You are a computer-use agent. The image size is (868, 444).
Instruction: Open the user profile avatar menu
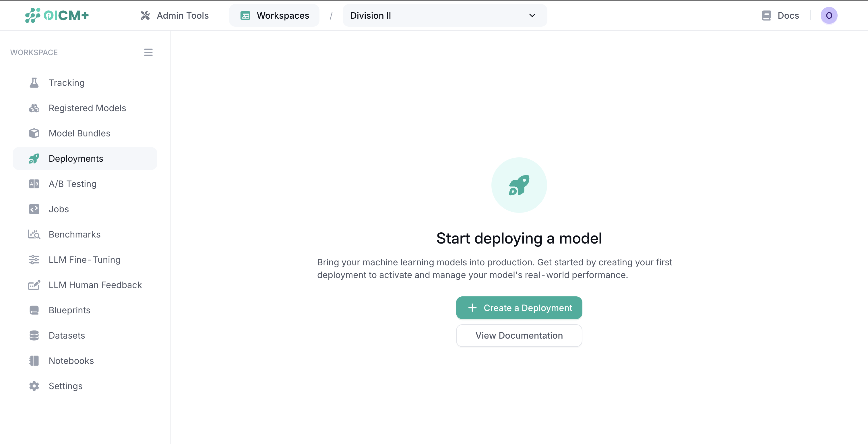coord(829,15)
